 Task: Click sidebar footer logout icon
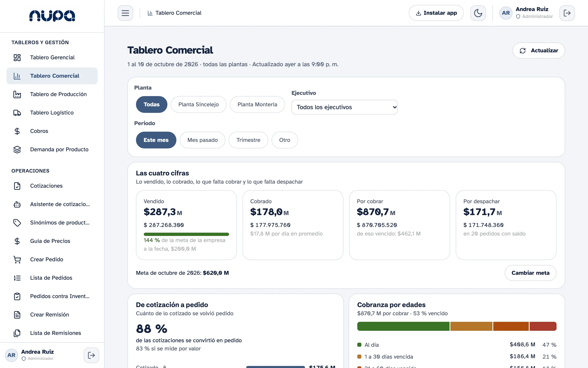tap(91, 355)
